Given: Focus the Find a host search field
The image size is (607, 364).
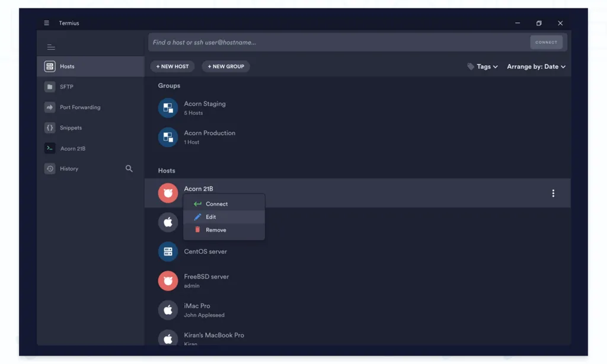Looking at the screenshot, I should [339, 42].
